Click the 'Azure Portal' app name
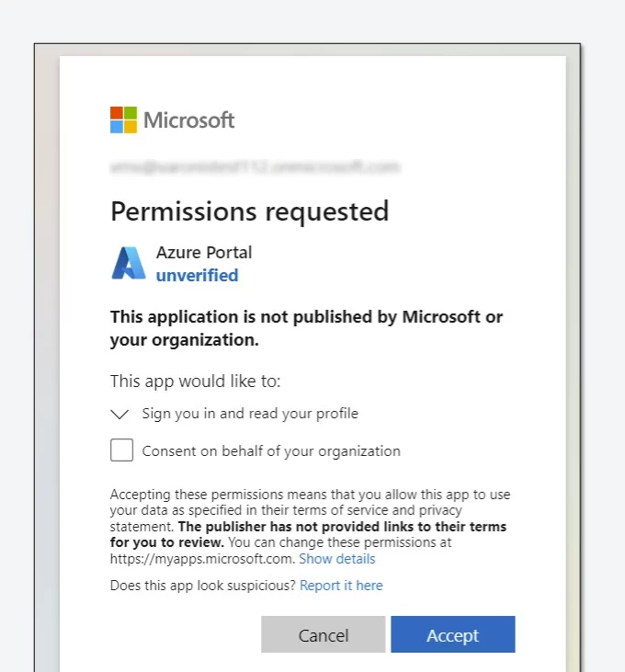 203,252
